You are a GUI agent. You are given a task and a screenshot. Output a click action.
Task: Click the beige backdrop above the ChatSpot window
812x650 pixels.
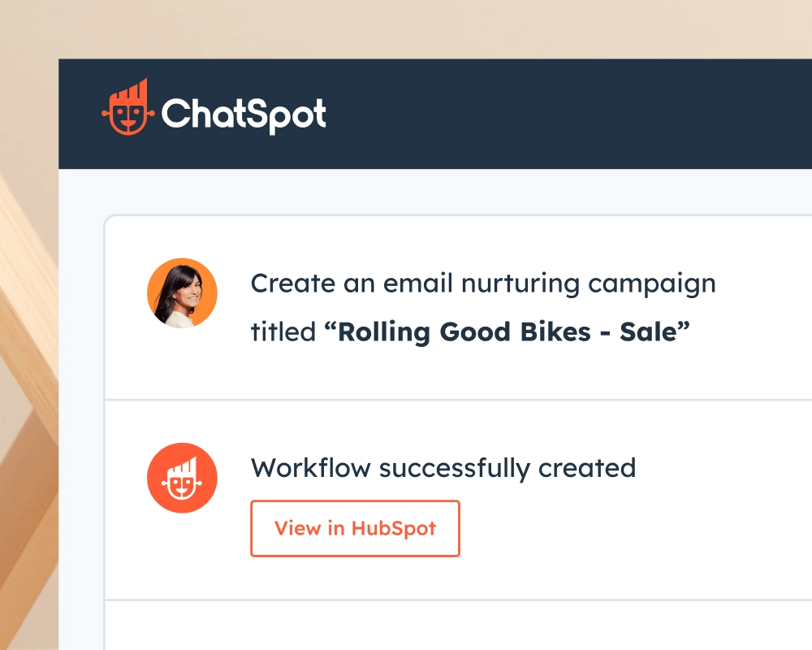(x=406, y=28)
